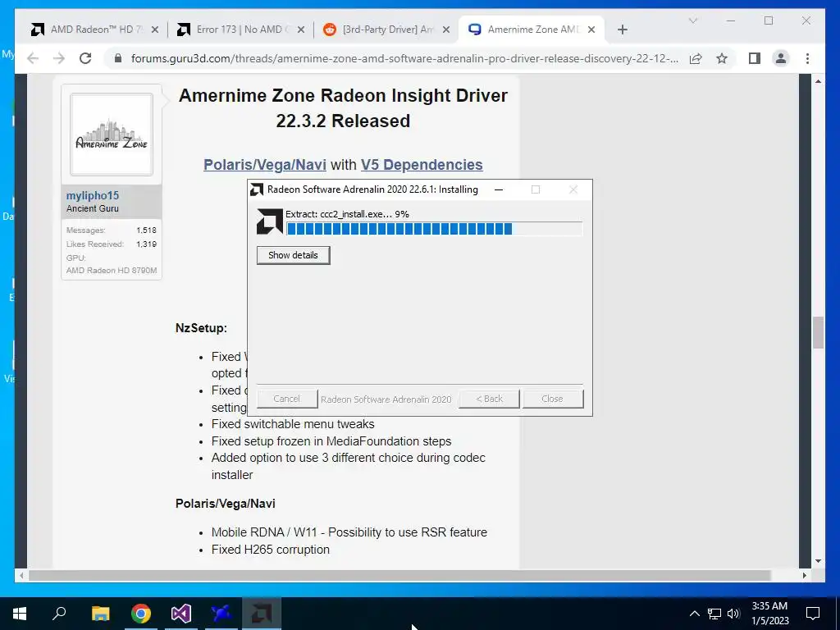The width and height of the screenshot is (840, 630).
Task: Click the page horizontal scrollbar
Action: pos(399,575)
